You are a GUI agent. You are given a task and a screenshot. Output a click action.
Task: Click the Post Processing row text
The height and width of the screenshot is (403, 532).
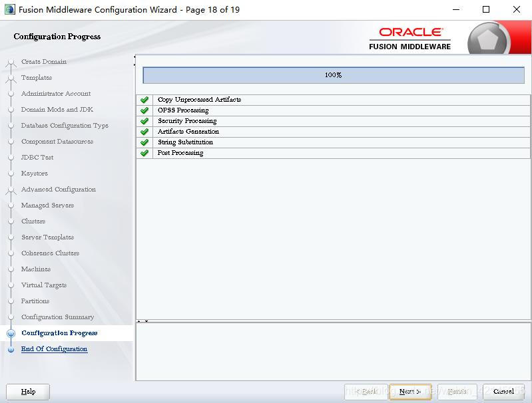[180, 153]
